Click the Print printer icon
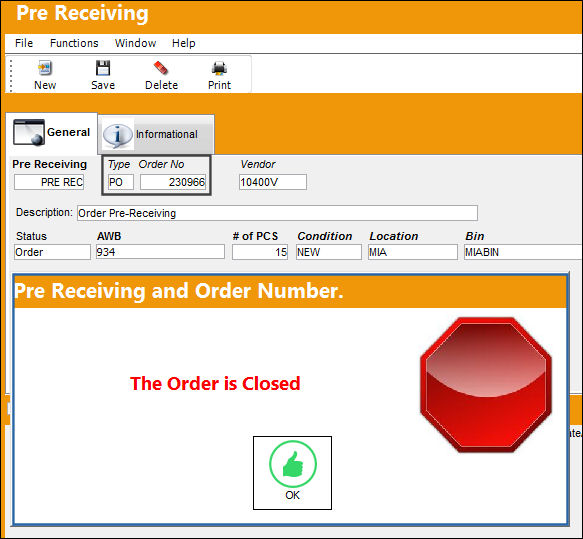Screen dimensions: 583x539 pyautogui.click(x=219, y=68)
